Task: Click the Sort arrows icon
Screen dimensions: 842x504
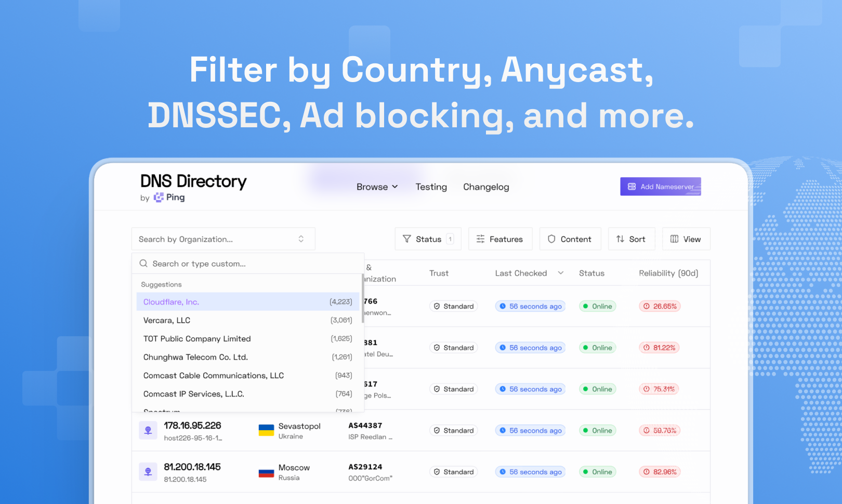Action: (620, 239)
